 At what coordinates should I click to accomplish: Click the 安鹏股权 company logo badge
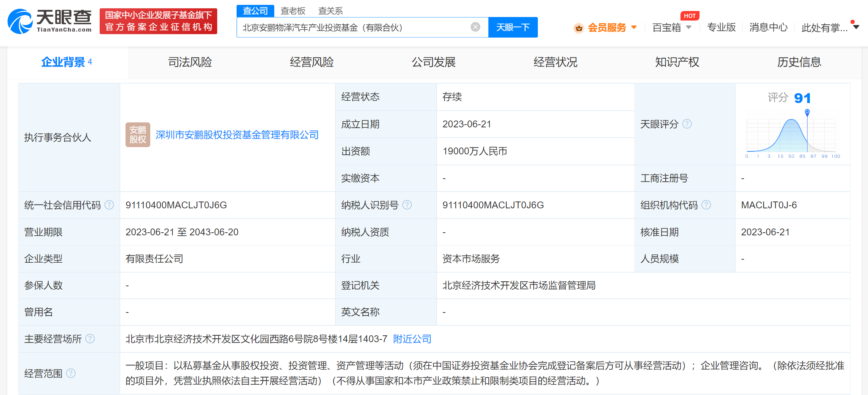click(x=138, y=135)
